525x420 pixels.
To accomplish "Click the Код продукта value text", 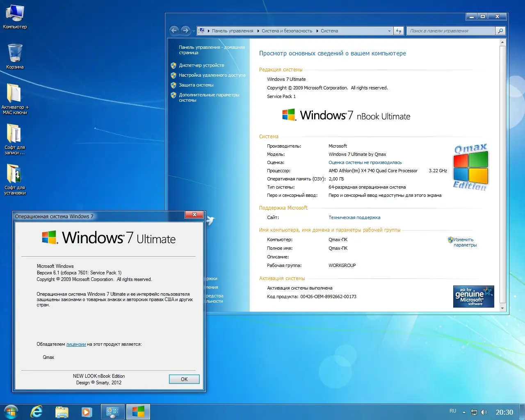I will pyautogui.click(x=328, y=297).
